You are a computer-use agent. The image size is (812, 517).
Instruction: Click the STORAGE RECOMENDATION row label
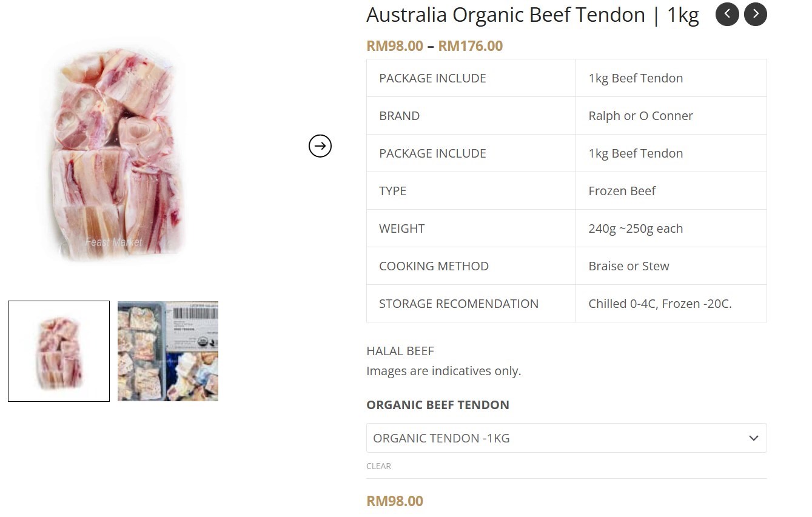pyautogui.click(x=458, y=304)
